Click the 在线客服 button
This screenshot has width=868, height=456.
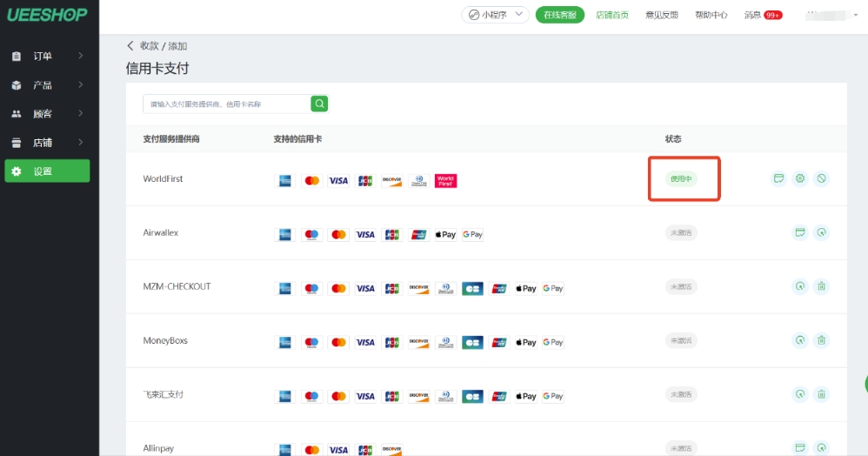point(559,15)
